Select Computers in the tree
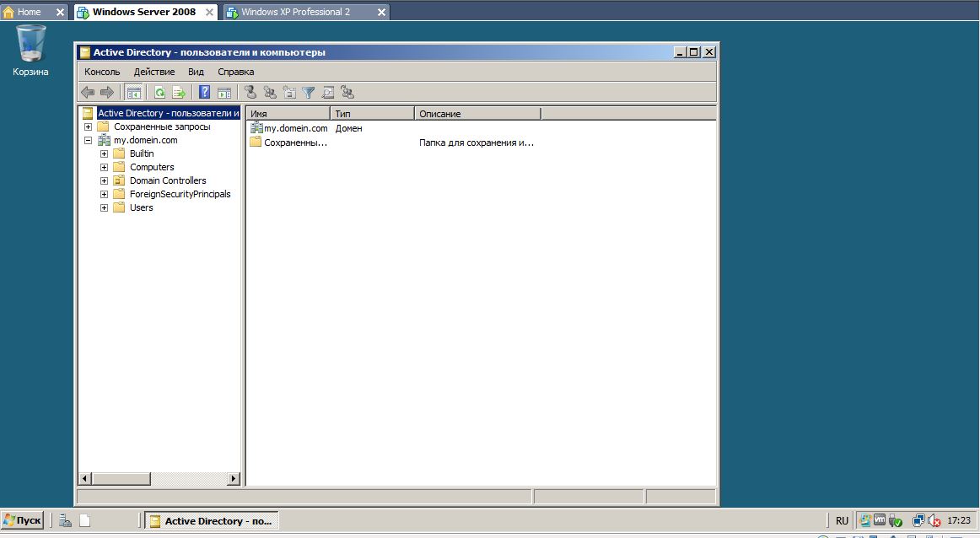This screenshot has height=538, width=980. click(x=152, y=168)
